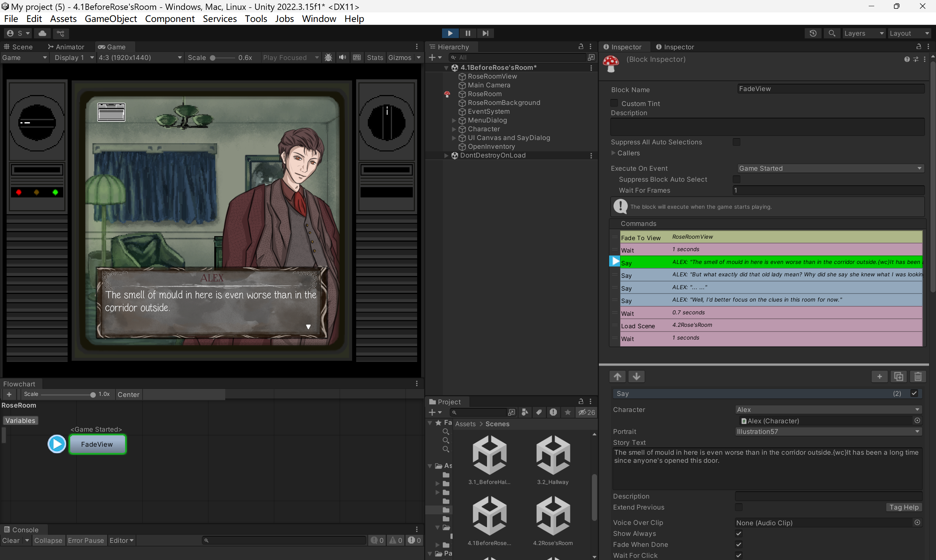This screenshot has height=560, width=936.
Task: Open the GameObject menu
Action: tap(110, 19)
